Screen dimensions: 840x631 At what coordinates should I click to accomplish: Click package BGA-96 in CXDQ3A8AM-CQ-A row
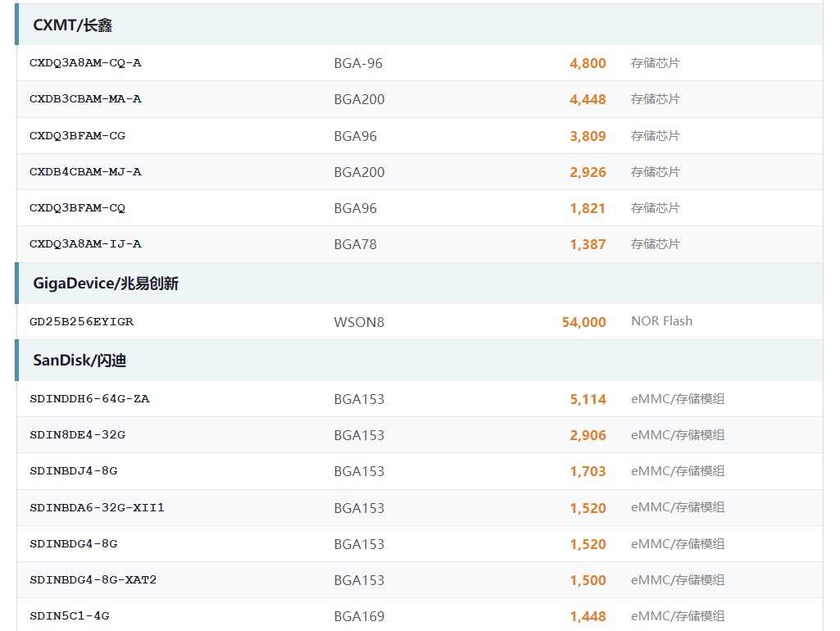tap(358, 63)
